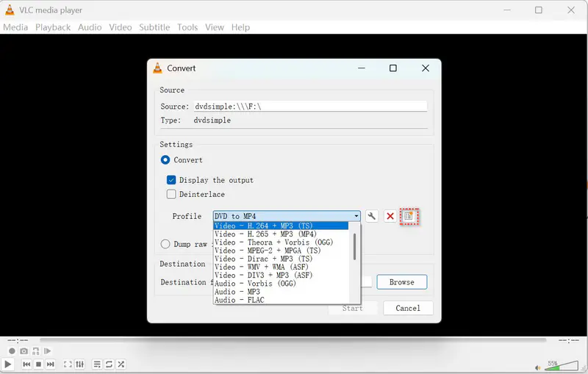Create a new profile icon
Image resolution: width=588 pixels, height=374 pixels.
(409, 216)
